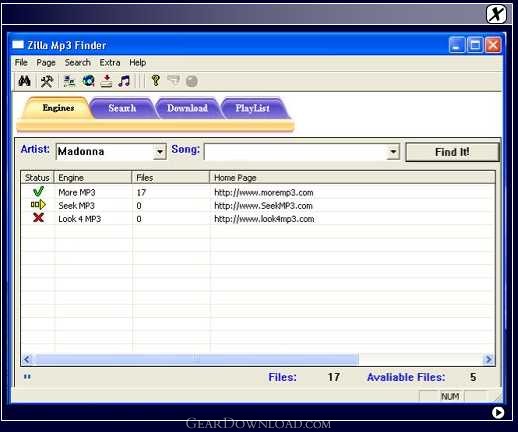Click the green checkmark status of More MP3
This screenshot has width=518, height=432.
[x=38, y=191]
